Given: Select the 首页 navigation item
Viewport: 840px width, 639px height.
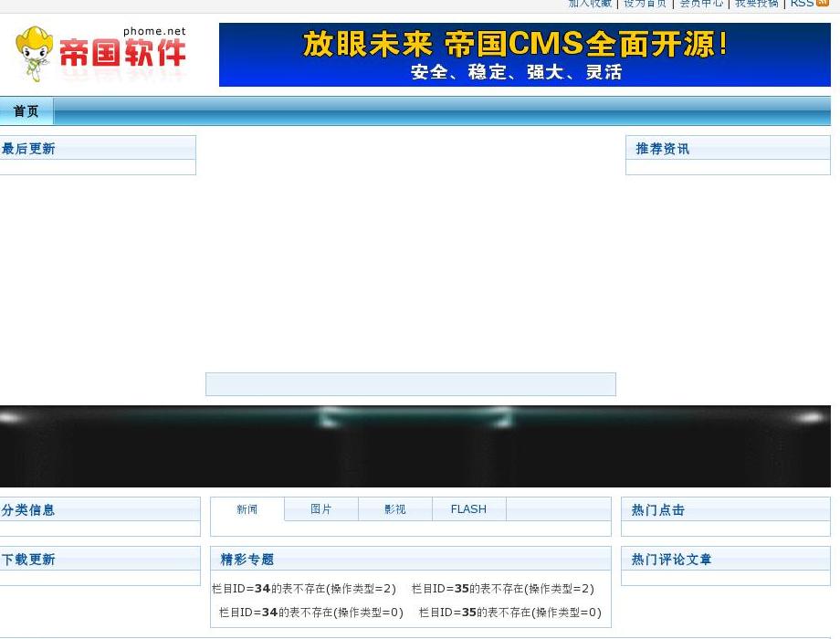Looking at the screenshot, I should point(26,110).
